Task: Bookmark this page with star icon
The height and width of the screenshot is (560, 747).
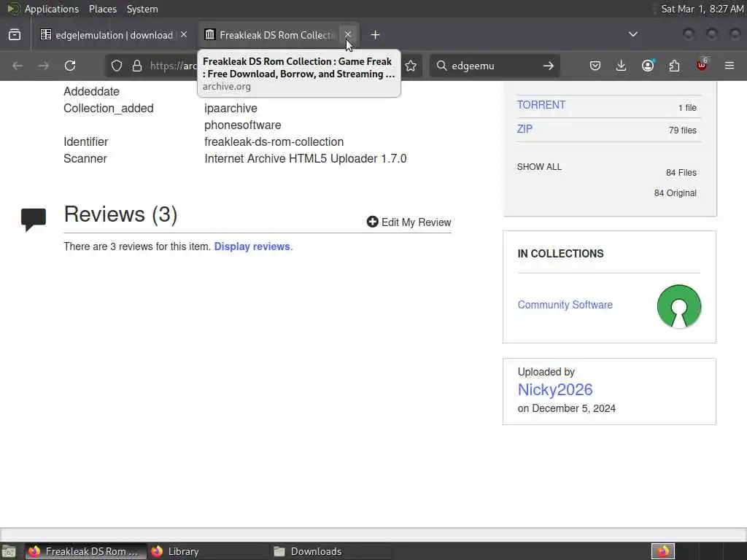Action: [x=411, y=66]
